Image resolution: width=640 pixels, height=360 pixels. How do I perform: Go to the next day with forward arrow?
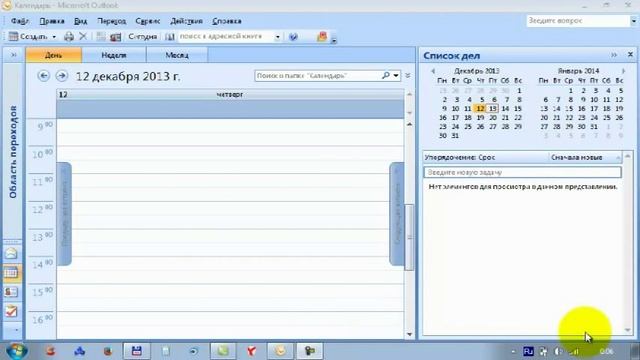62,76
